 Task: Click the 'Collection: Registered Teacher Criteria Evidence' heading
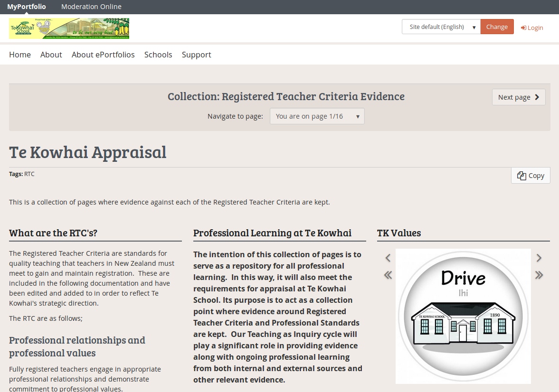(286, 96)
